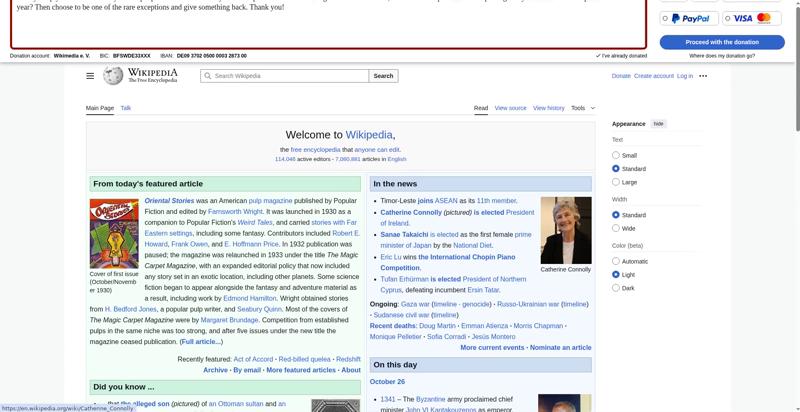Click Proceed with the donation button
Image resolution: width=800 pixels, height=412 pixels.
(722, 42)
